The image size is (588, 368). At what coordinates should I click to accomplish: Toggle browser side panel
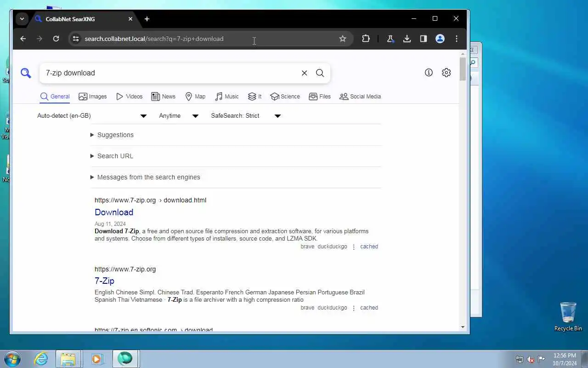(x=424, y=39)
